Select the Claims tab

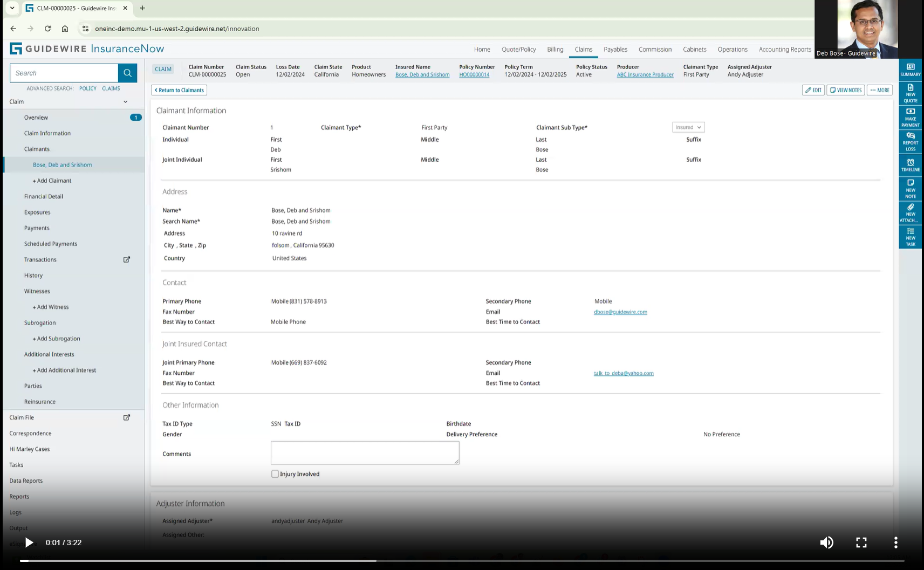tap(584, 49)
